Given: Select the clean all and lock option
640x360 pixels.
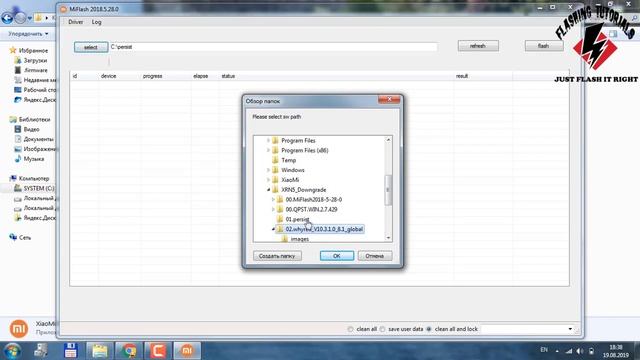Looking at the screenshot, I should point(429,329).
